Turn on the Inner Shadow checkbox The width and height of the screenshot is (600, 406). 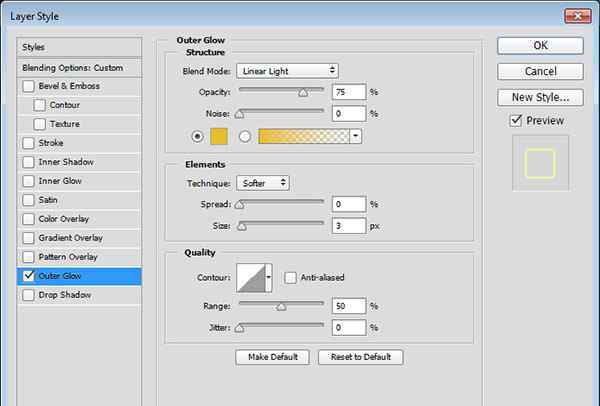[28, 162]
